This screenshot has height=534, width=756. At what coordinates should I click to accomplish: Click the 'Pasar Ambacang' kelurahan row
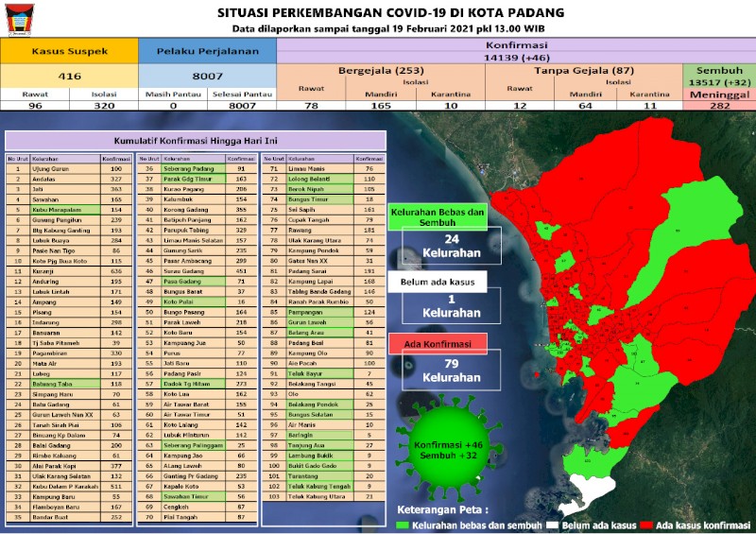coord(198,261)
